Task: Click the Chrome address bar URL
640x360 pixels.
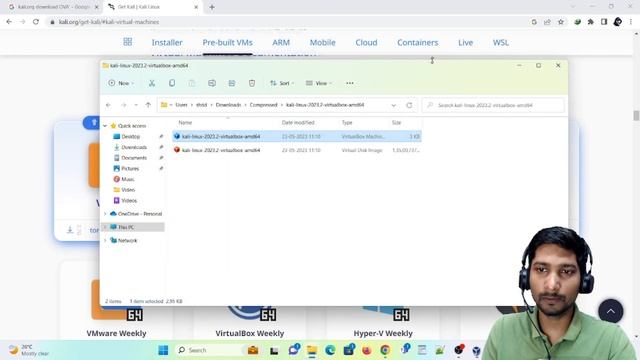Action: coord(109,22)
